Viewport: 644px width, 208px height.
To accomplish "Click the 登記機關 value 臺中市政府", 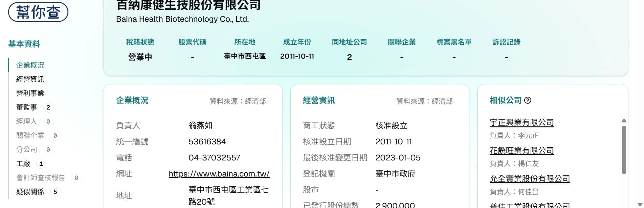I will pyautogui.click(x=395, y=174).
